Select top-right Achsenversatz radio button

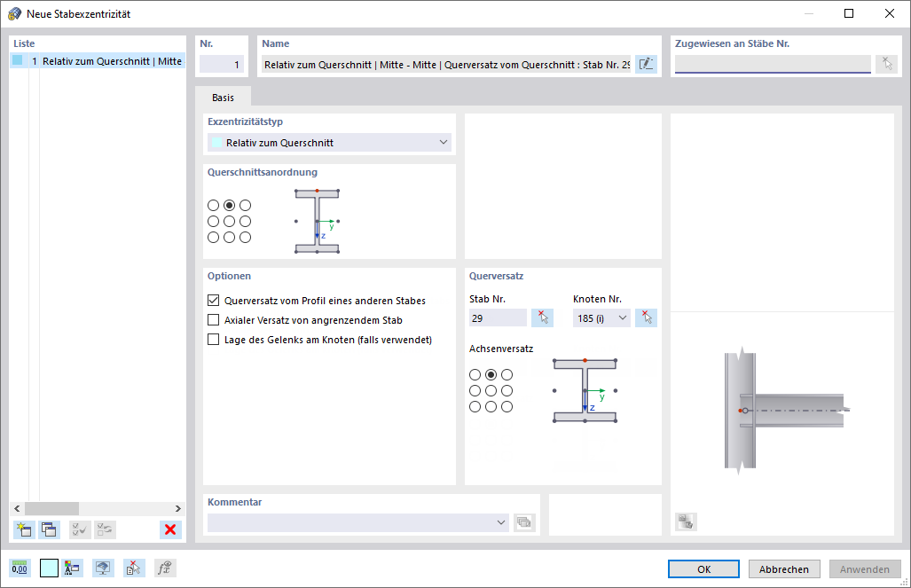[x=507, y=375]
